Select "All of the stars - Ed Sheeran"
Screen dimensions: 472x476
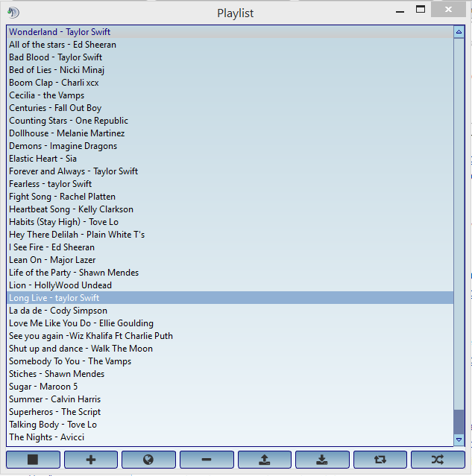(x=230, y=45)
